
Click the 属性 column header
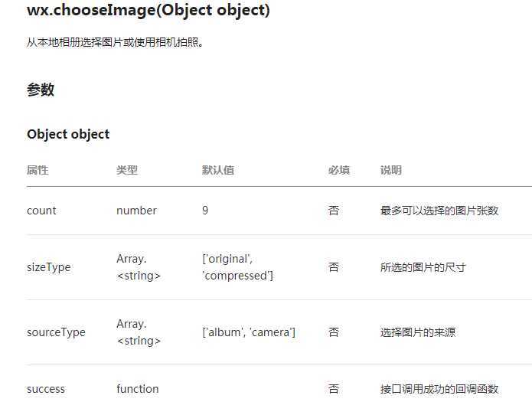pyautogui.click(x=38, y=170)
